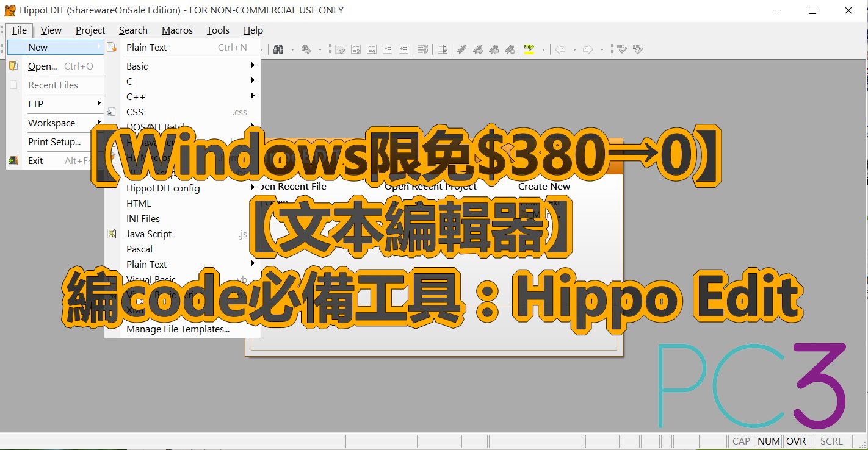Select New in the File menu

[x=56, y=47]
